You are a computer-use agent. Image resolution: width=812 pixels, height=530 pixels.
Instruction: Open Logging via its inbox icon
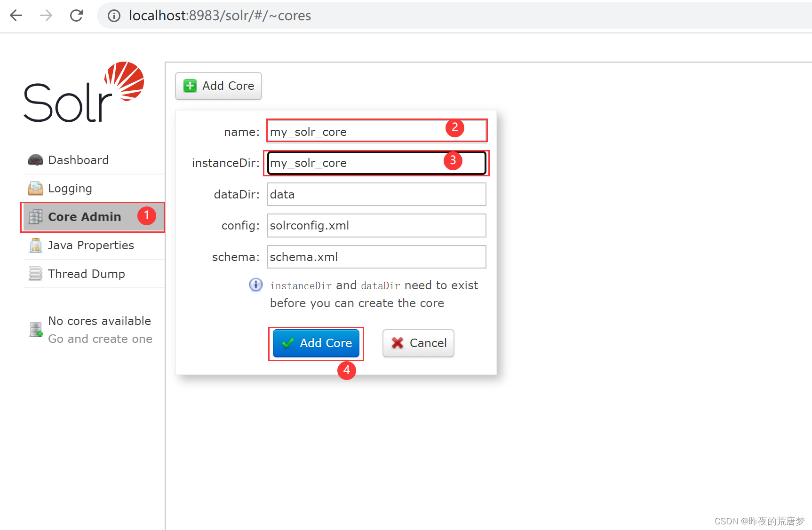(x=35, y=188)
